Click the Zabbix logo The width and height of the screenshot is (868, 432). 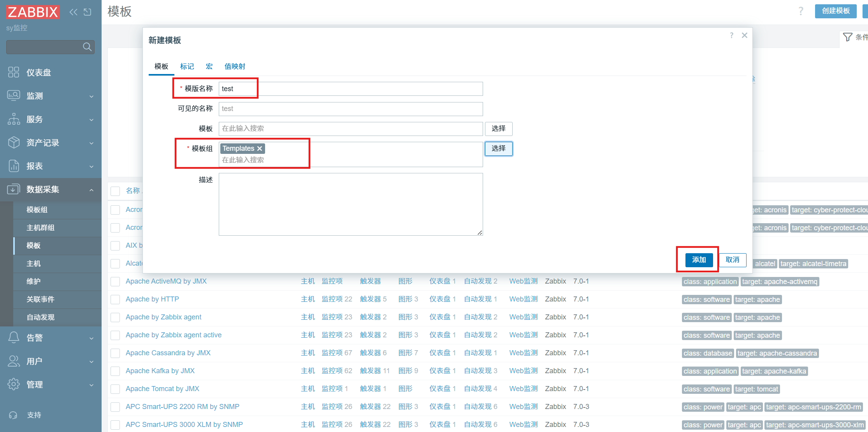pyautogui.click(x=33, y=12)
